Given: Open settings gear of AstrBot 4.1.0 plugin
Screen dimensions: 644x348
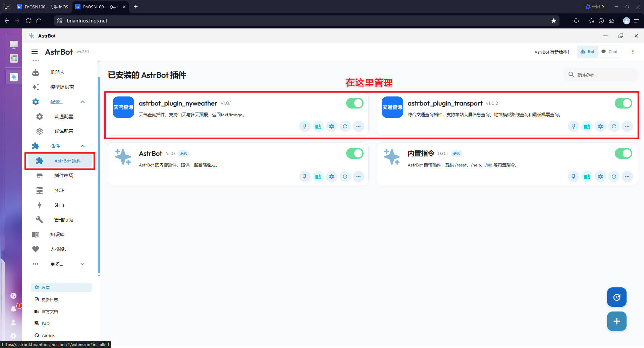Looking at the screenshot, I should [331, 177].
